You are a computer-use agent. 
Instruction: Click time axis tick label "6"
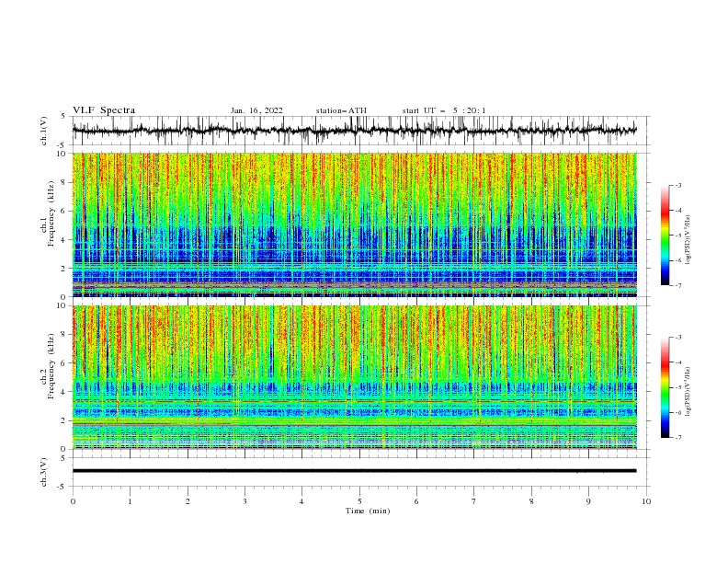(416, 501)
